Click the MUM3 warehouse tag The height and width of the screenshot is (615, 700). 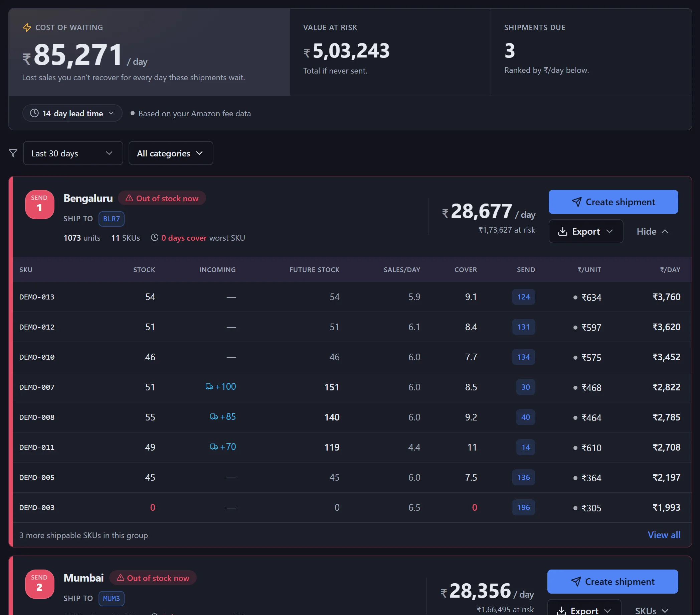pyautogui.click(x=111, y=598)
